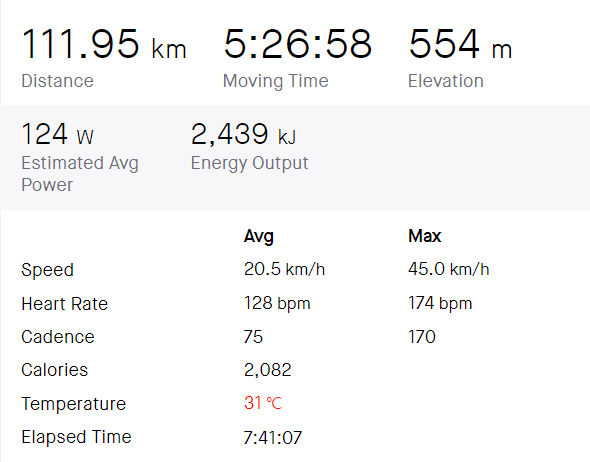Select the Moving Time label
The image size is (590, 462).
(275, 81)
